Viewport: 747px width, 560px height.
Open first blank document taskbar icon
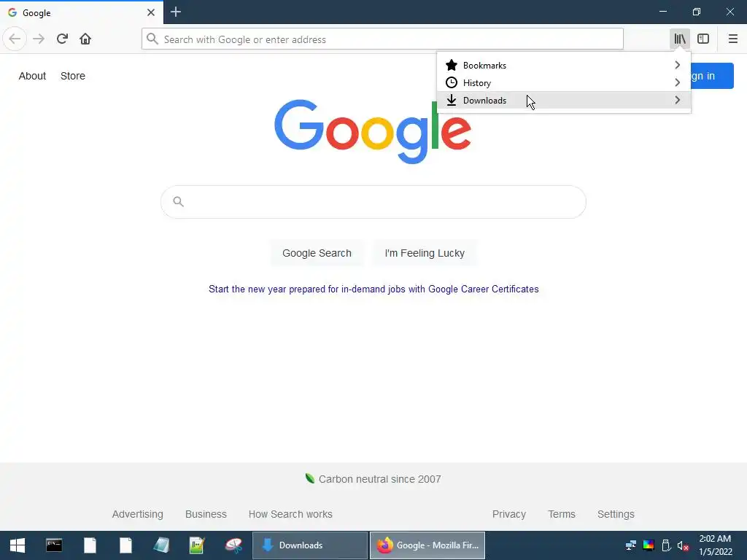(90, 545)
